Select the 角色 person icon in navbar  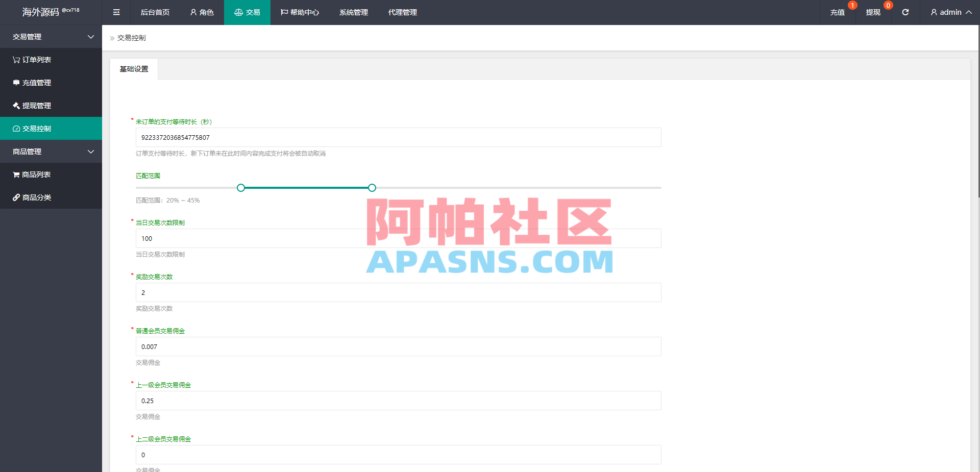coord(192,12)
